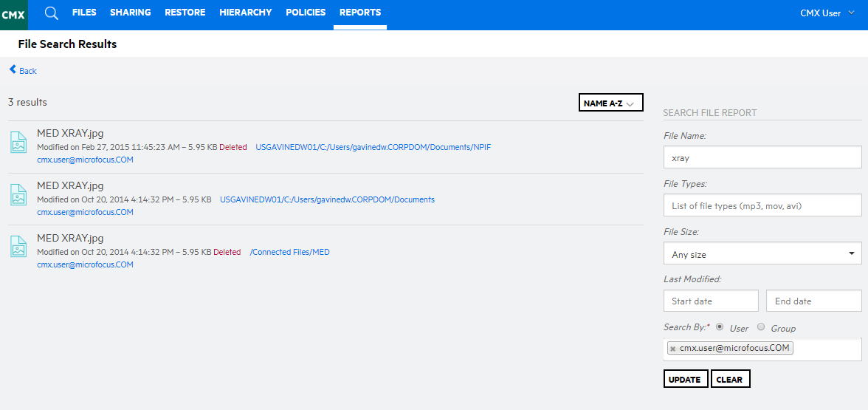Select the Group radio button
Image resolution: width=868 pixels, height=410 pixels.
click(760, 327)
